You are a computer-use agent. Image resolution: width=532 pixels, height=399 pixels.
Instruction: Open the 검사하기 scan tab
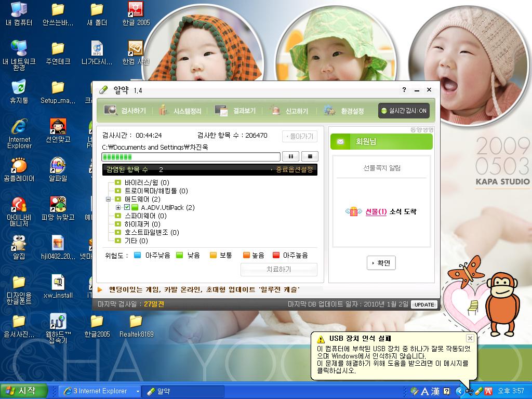125,111
